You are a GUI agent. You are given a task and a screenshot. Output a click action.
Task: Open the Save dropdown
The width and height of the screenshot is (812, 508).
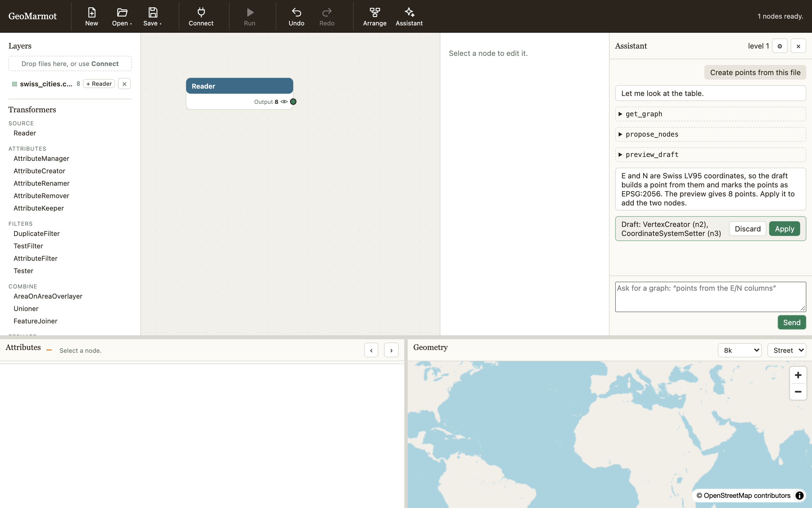coord(152,16)
